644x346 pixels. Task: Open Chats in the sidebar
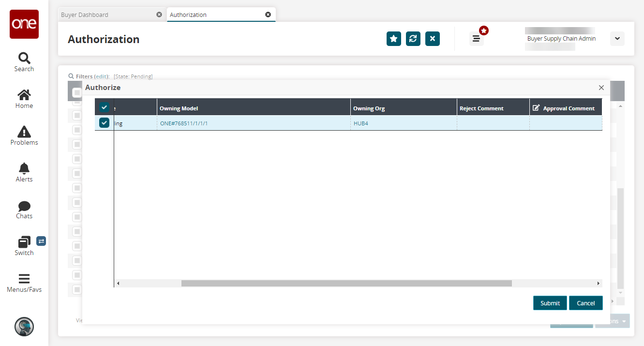coord(24,209)
